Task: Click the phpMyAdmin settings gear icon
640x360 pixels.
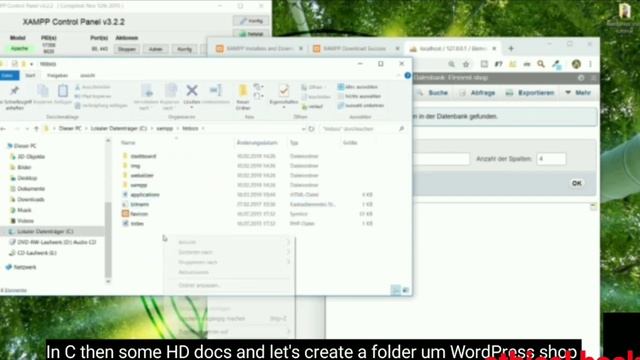Action: coord(581,78)
